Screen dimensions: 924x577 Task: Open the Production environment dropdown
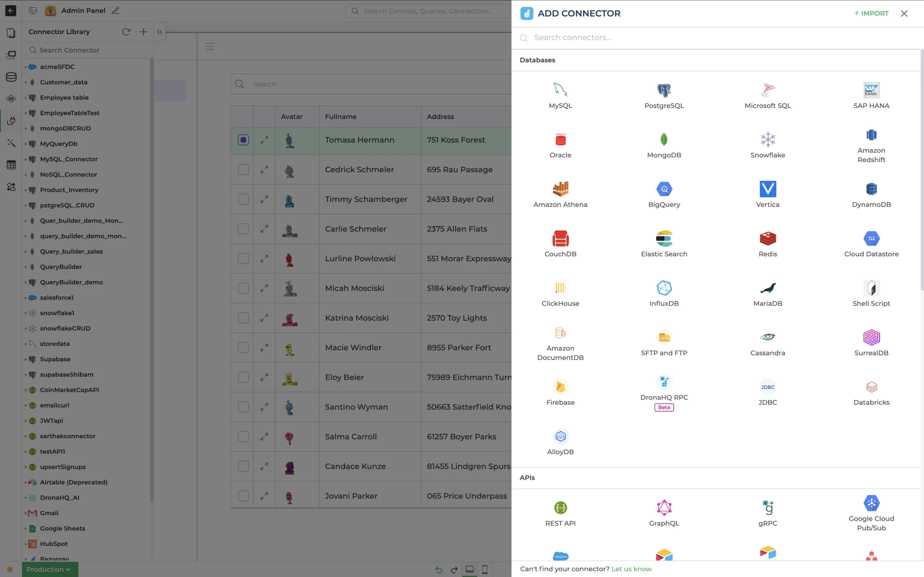(x=50, y=569)
